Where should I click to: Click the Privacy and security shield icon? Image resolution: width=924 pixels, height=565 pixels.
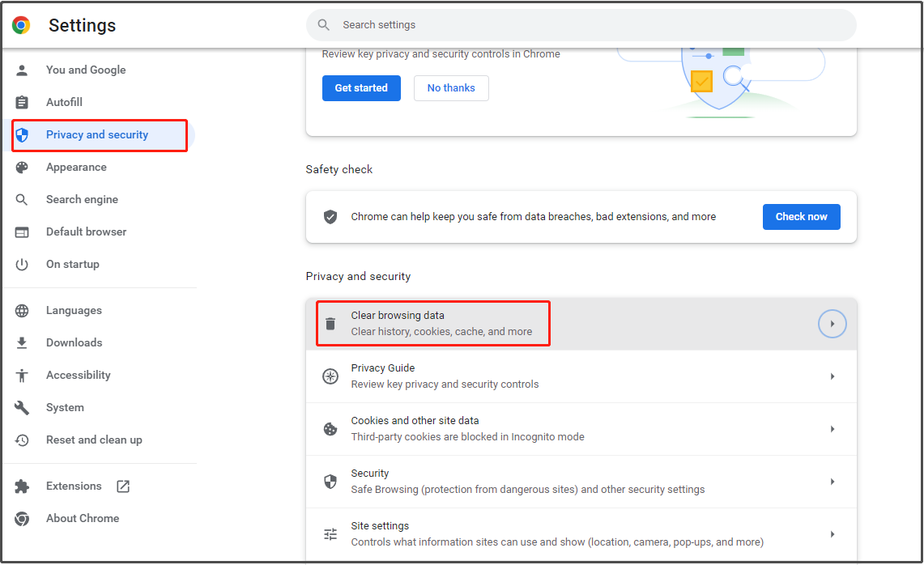[23, 134]
